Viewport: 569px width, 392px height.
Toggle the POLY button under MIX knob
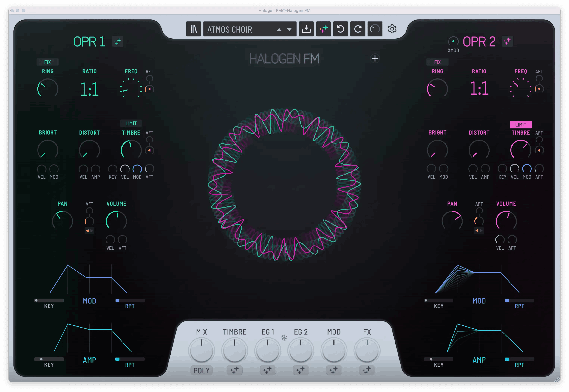[201, 370]
